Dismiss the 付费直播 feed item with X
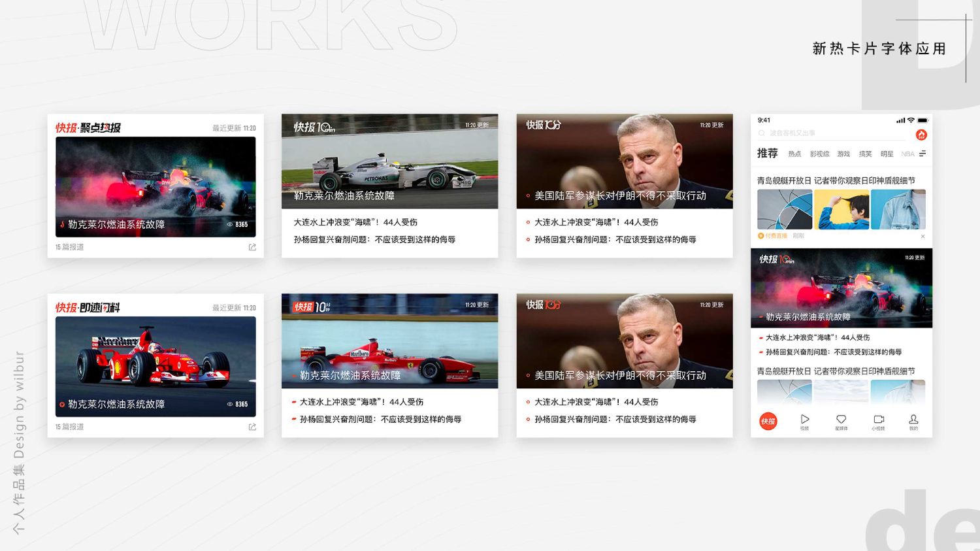Screen dimensions: 980x551 (923, 236)
